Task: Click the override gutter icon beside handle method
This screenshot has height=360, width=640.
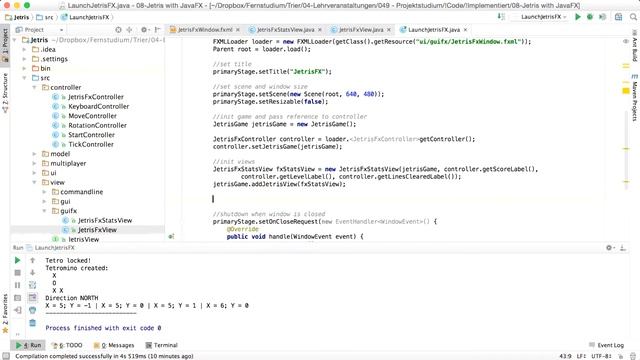Action: tap(171, 236)
